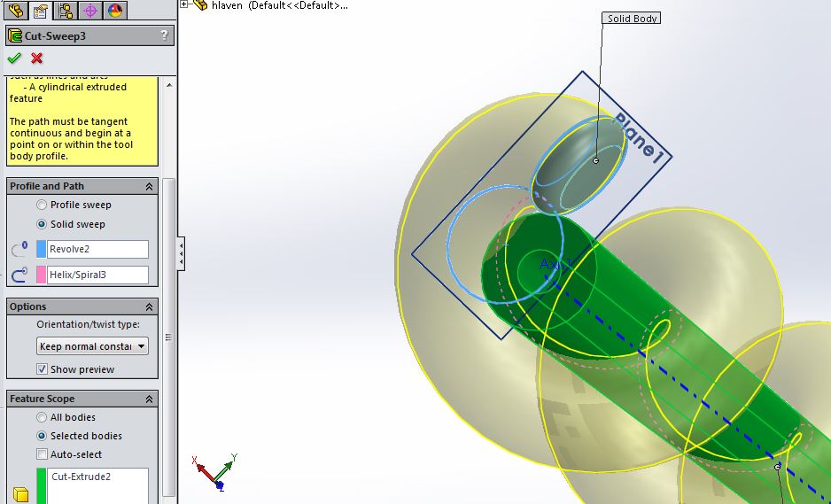Expand the hlaven flyout tree node
This screenshot has height=504, width=831.
click(184, 4)
